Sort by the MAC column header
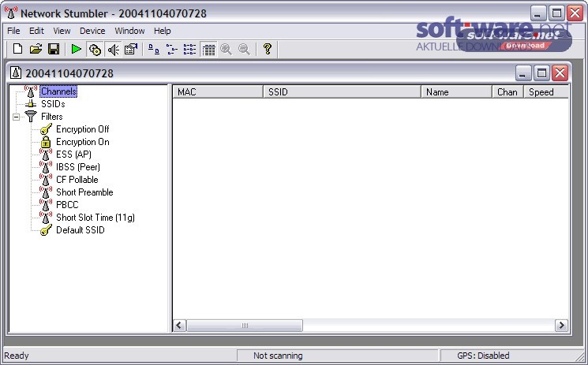The image size is (588, 365). tap(218, 91)
